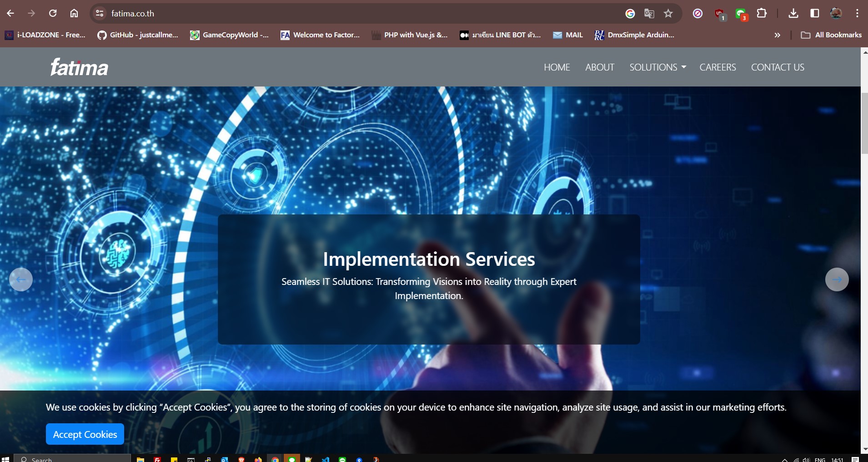Open the LINE extension with badge 3
This screenshot has height=462, width=868.
pos(741,14)
